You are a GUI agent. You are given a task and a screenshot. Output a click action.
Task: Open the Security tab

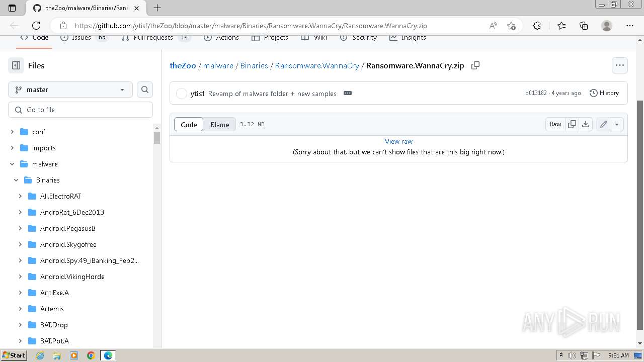pyautogui.click(x=358, y=38)
